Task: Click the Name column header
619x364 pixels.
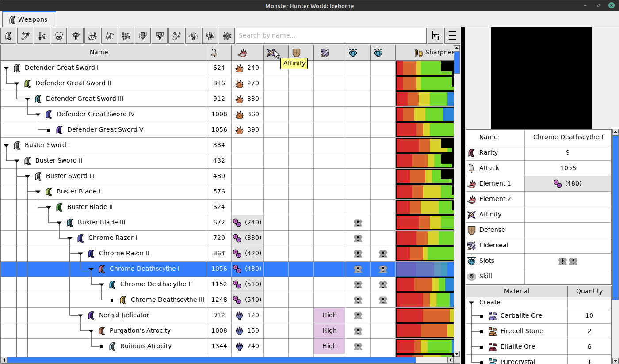Action: point(103,53)
